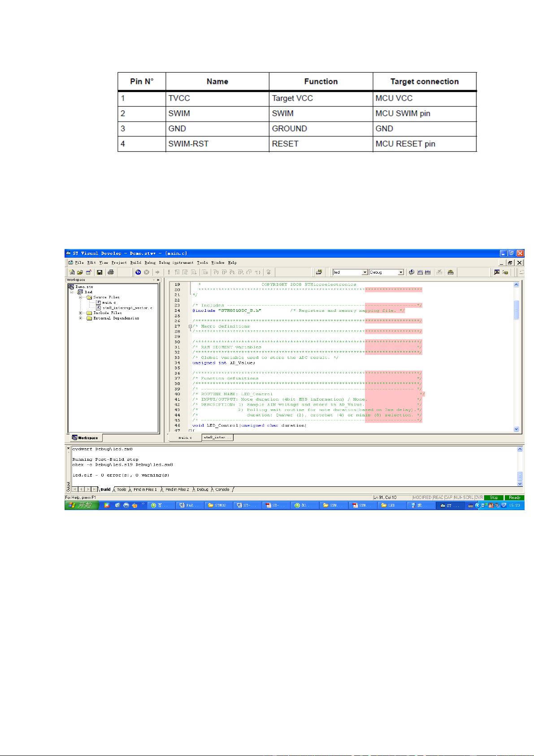Restore the inner document window
This screenshot has height=756, width=534.
[510, 262]
